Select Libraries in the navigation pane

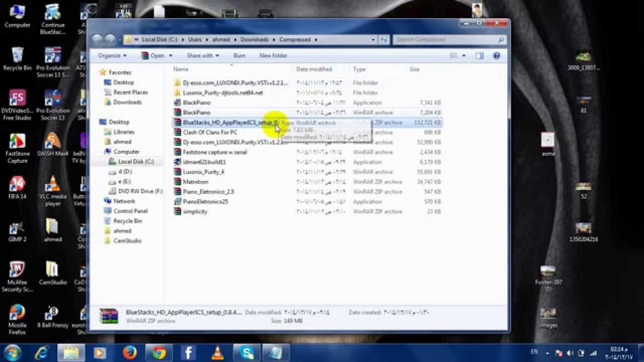[x=119, y=132]
